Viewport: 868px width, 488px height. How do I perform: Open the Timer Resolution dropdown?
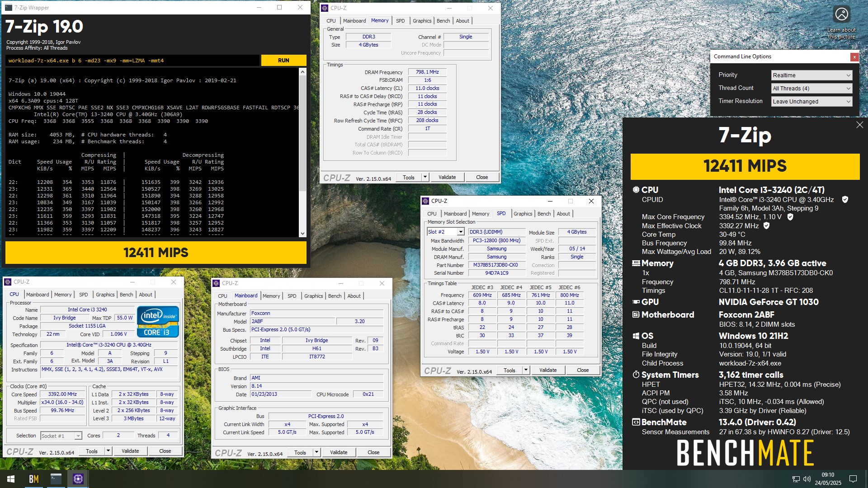click(x=811, y=102)
